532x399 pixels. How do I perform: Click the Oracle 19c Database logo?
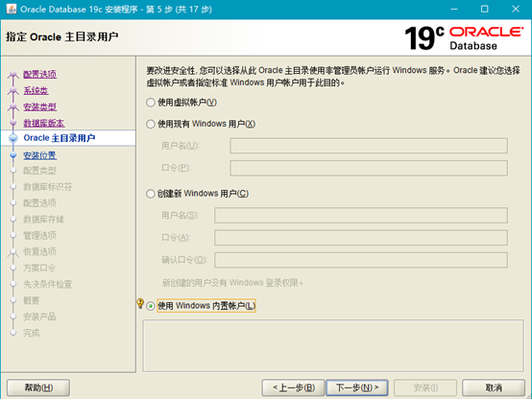coord(464,38)
